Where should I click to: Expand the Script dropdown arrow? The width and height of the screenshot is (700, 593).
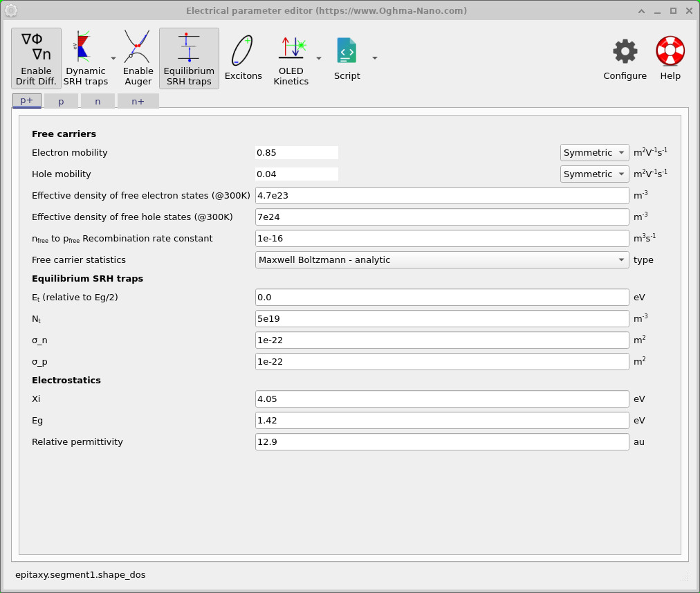[374, 58]
